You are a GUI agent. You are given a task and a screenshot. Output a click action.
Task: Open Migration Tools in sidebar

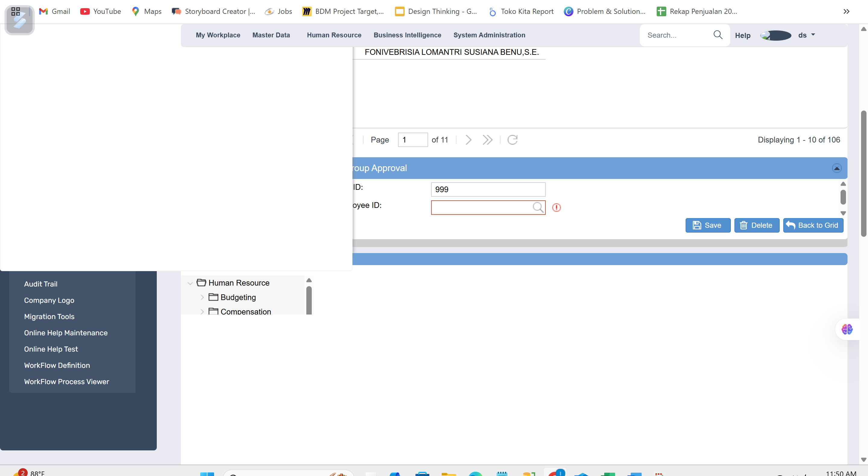(x=49, y=316)
